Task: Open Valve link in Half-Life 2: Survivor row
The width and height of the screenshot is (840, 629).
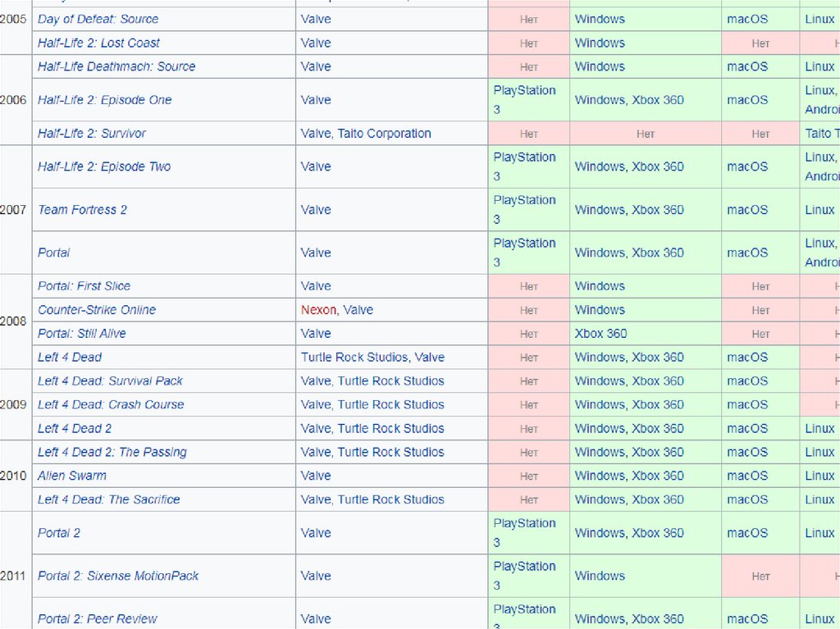Action: click(316, 134)
